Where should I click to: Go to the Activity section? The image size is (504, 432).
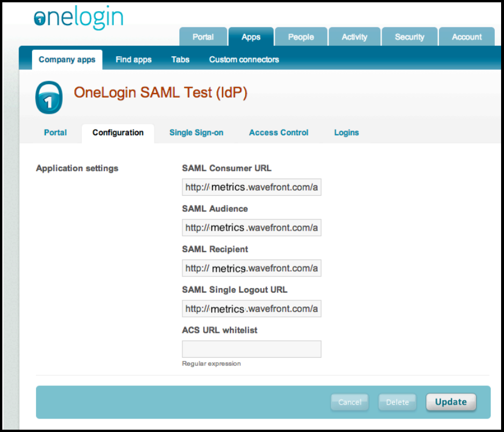(x=354, y=36)
